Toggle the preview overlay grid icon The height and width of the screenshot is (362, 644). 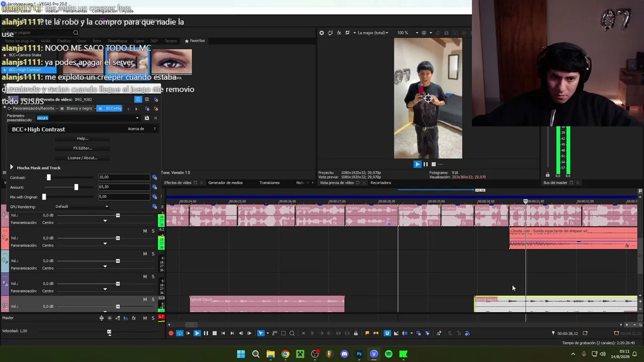[x=424, y=33]
